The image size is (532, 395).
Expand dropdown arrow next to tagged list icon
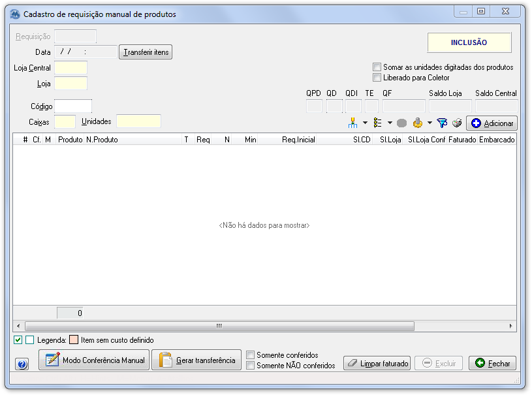[390, 123]
